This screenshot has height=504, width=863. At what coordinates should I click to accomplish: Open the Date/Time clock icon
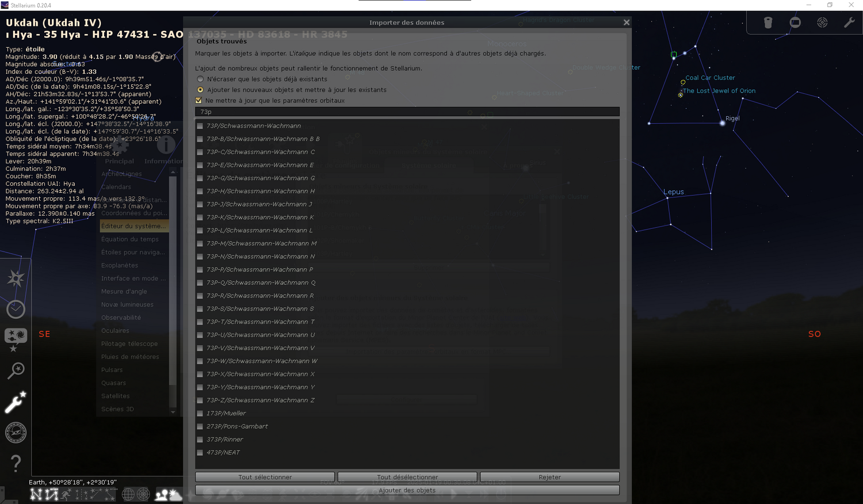click(x=16, y=309)
